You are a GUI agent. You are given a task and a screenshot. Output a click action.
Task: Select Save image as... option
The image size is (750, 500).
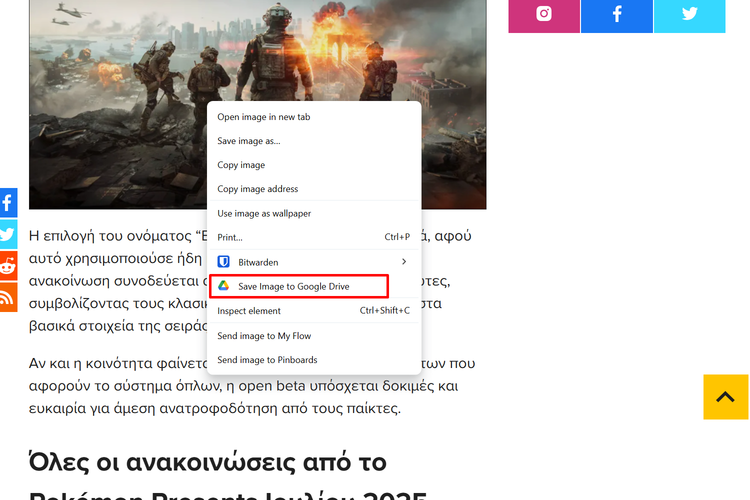pos(314,141)
